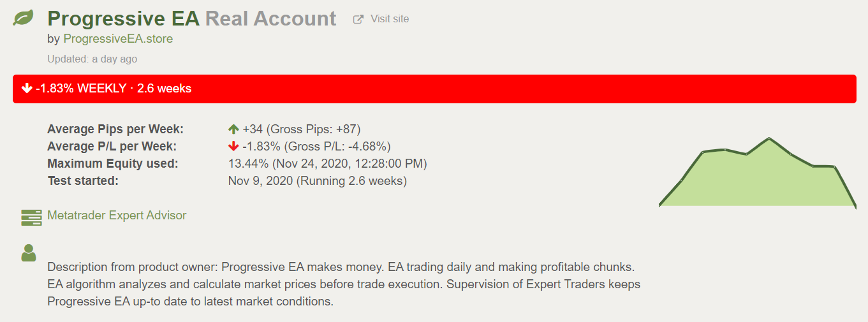Click the green equity performance chart thumbnail
This screenshot has width=868, height=322.
coord(758,172)
